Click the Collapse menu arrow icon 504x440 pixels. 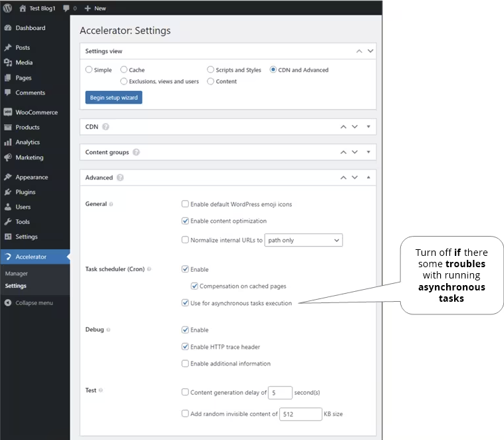(x=8, y=303)
